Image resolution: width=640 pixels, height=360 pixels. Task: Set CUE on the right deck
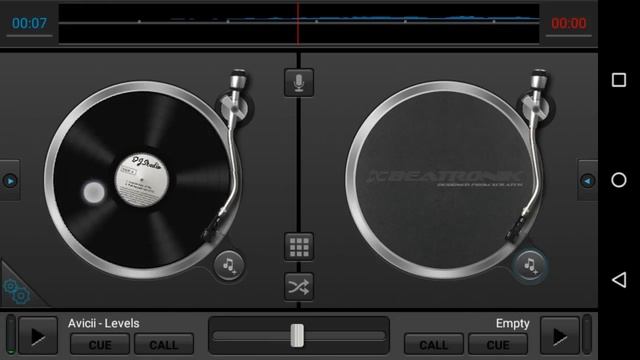(498, 344)
